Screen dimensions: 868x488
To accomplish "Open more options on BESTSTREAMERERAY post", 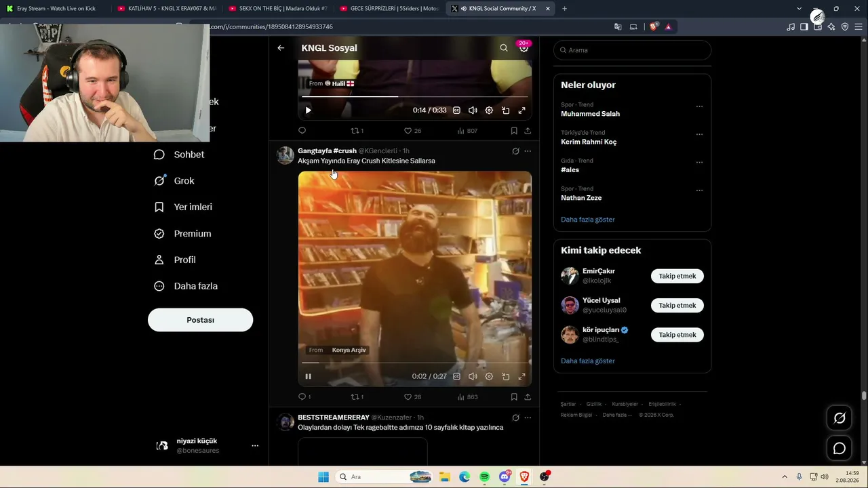I will [528, 418].
